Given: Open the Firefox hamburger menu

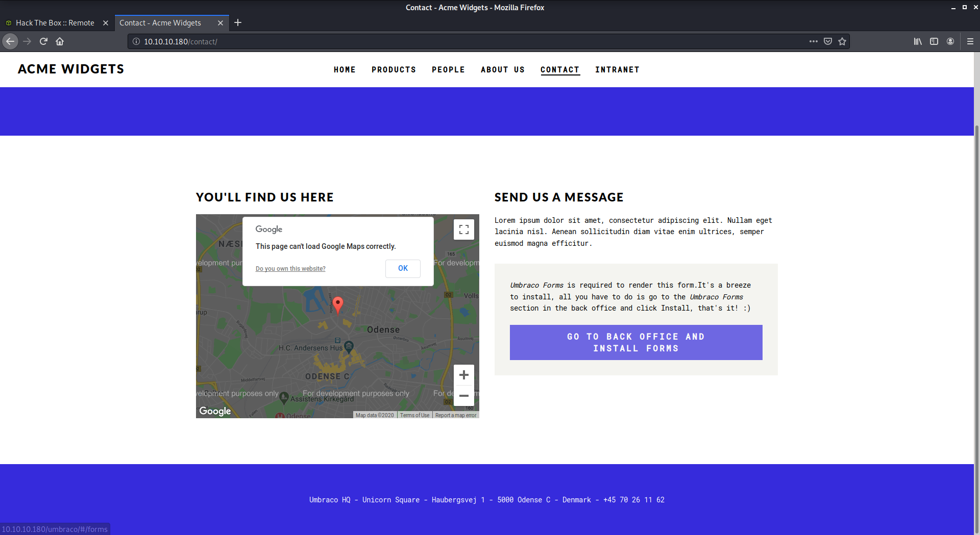Looking at the screenshot, I should [971, 41].
